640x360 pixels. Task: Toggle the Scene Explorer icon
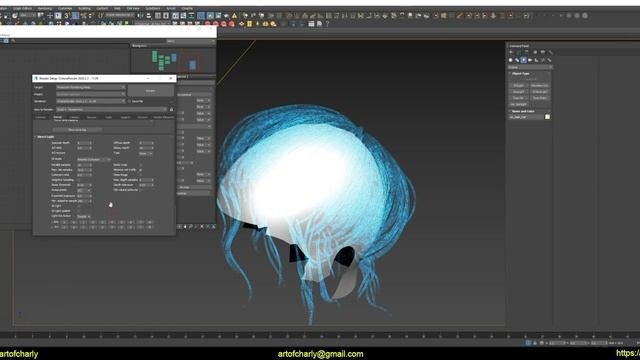coord(158,16)
